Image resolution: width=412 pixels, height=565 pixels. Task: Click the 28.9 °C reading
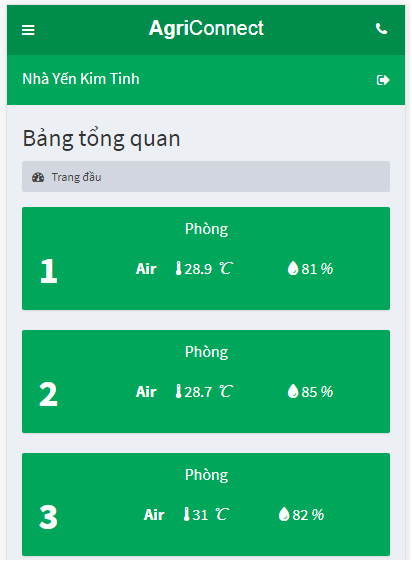coord(210,270)
